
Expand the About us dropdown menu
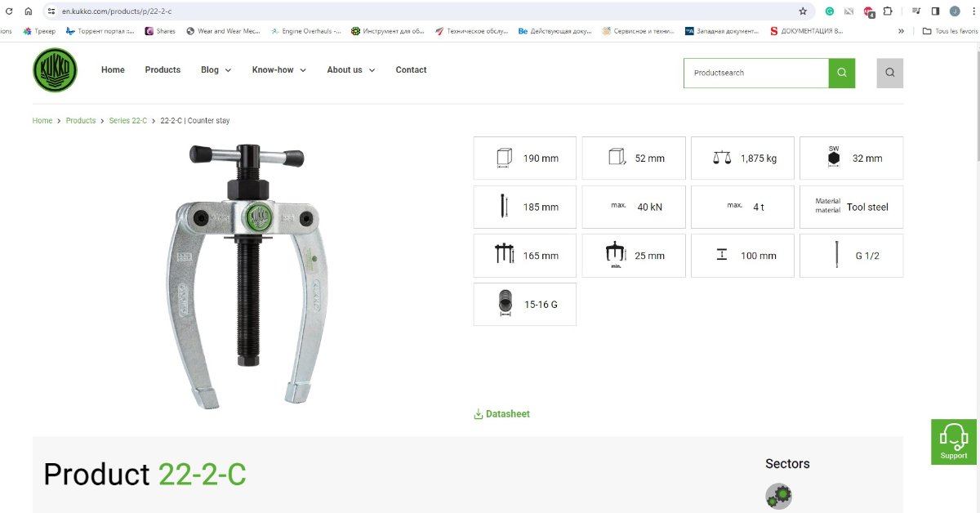350,70
